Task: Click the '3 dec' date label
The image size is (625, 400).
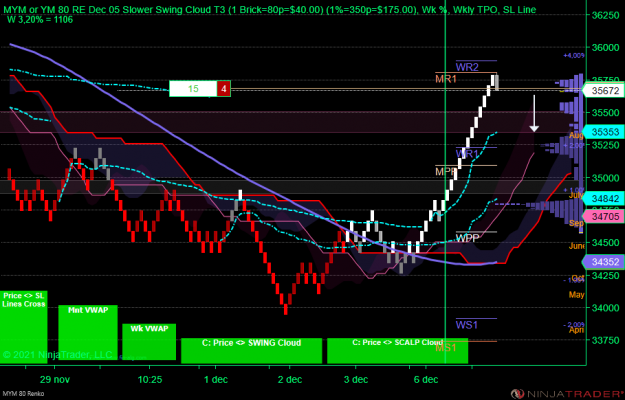Action: coord(356,379)
